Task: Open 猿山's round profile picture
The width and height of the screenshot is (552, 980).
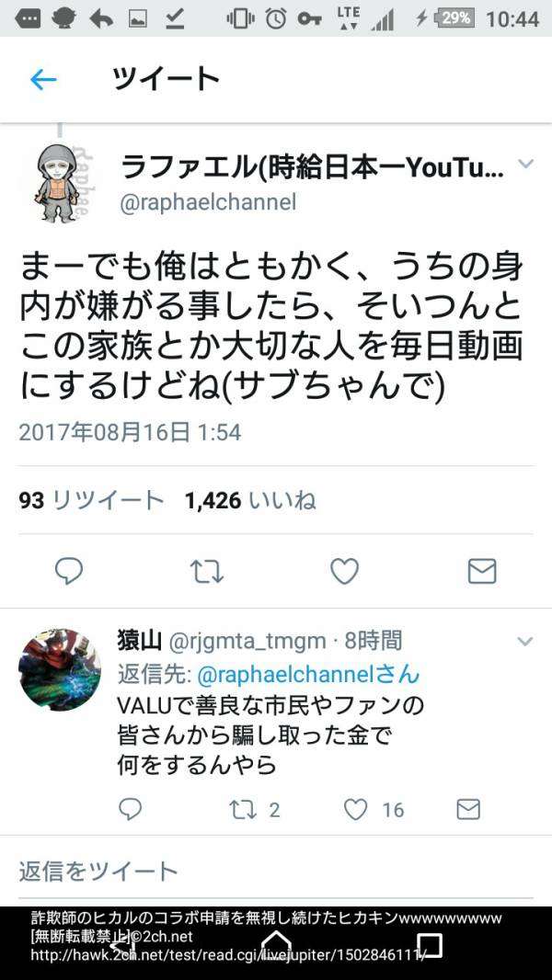Action: [60, 670]
